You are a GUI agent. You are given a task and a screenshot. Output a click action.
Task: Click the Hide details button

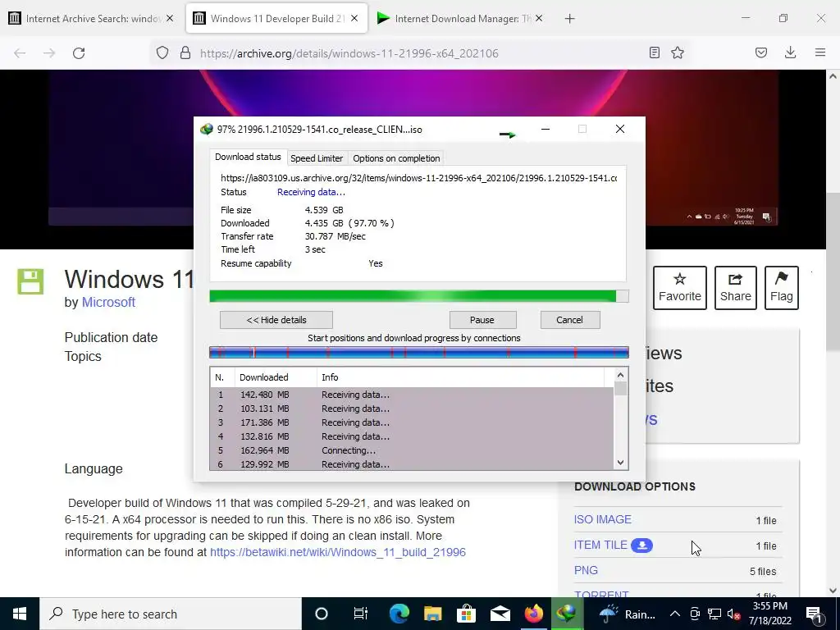276,320
